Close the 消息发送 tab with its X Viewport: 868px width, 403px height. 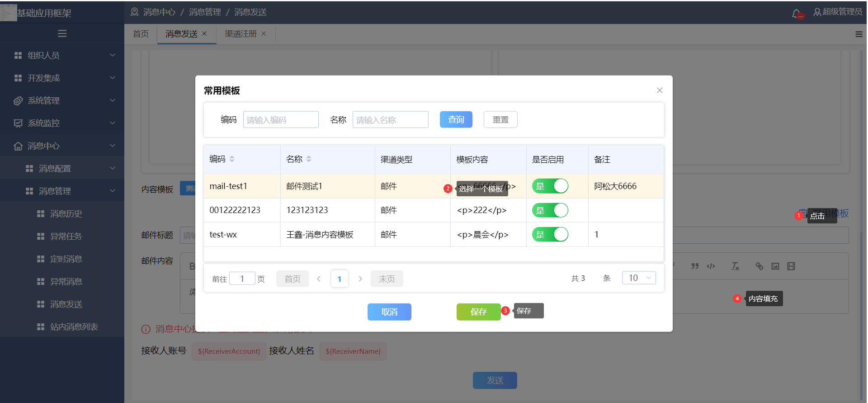[204, 33]
